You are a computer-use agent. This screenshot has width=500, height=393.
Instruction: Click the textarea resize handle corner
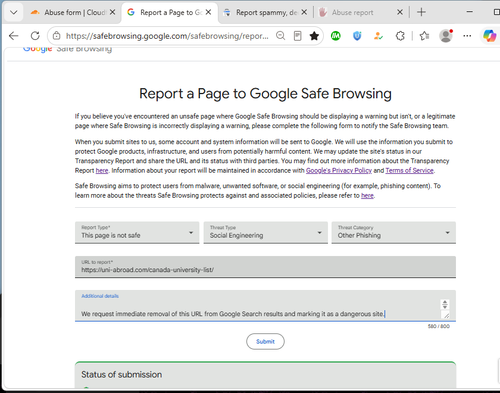click(446, 315)
